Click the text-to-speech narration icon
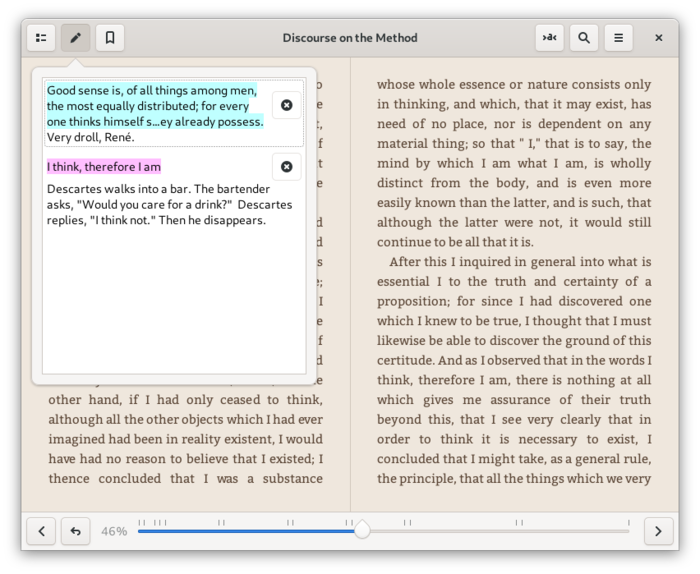The height and width of the screenshot is (574, 700). click(550, 38)
